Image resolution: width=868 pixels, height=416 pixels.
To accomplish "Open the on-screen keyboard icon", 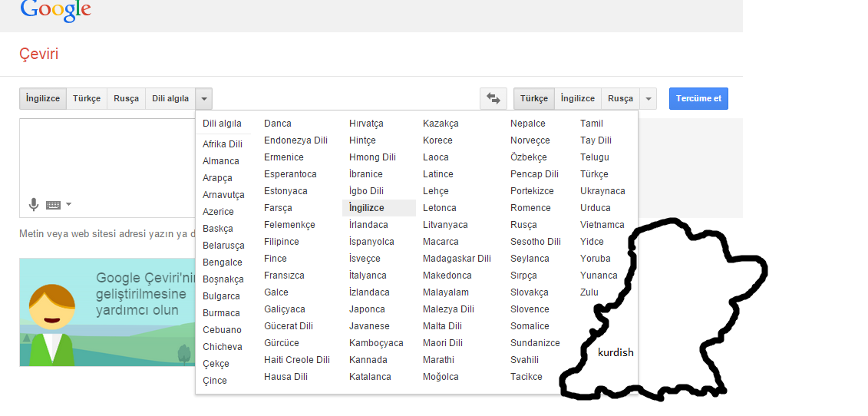I will coord(53,205).
